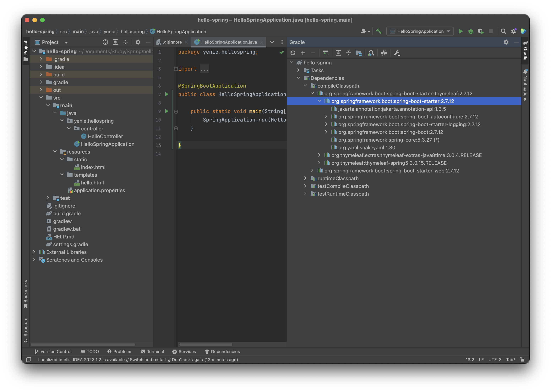The image size is (551, 392).
Task: Switch to the .gitignore editor tab
Action: pyautogui.click(x=172, y=42)
